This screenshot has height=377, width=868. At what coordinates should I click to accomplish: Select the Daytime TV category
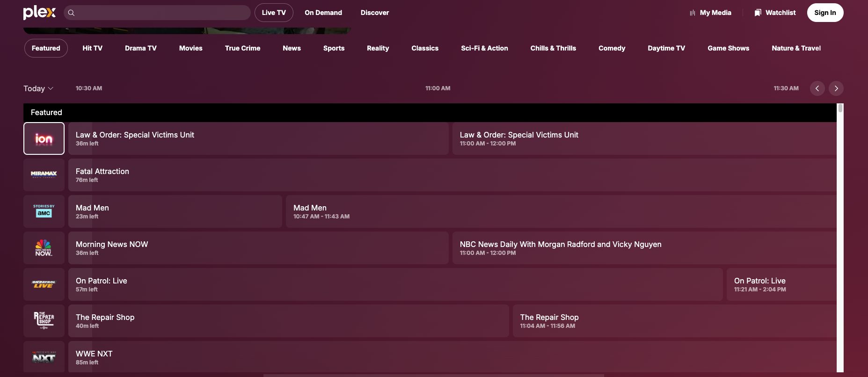(x=666, y=48)
